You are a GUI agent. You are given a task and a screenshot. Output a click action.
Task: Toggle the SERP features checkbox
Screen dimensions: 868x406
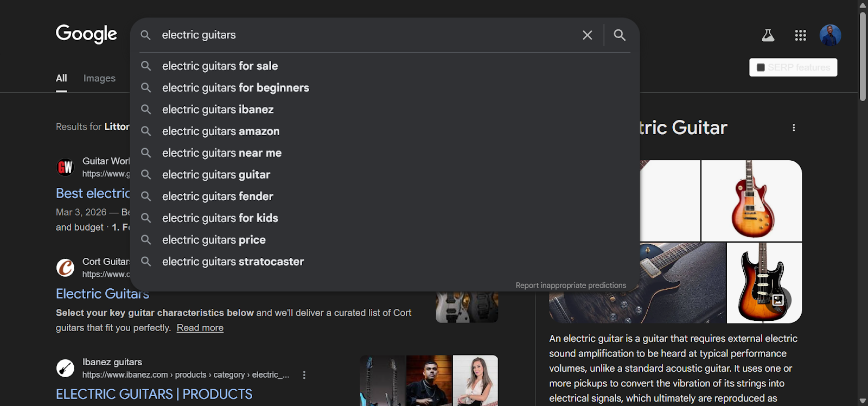tap(761, 67)
